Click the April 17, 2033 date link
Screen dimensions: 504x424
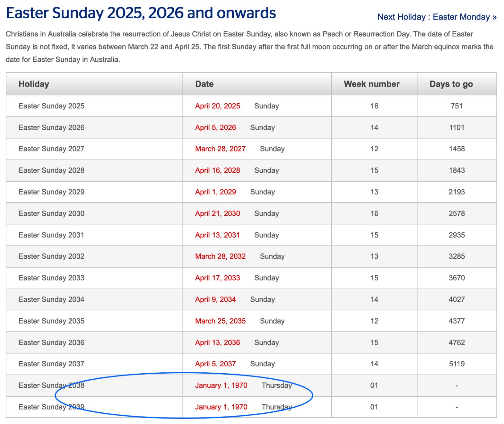tap(217, 278)
